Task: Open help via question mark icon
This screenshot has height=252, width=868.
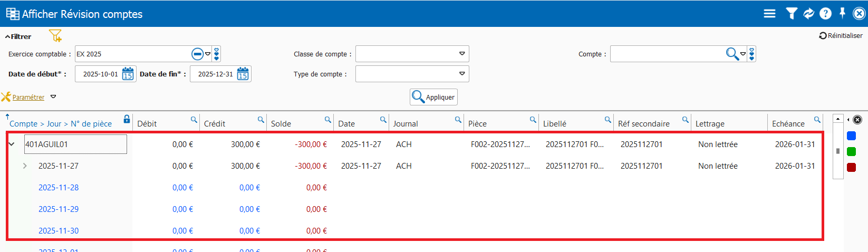Action: coord(825,14)
